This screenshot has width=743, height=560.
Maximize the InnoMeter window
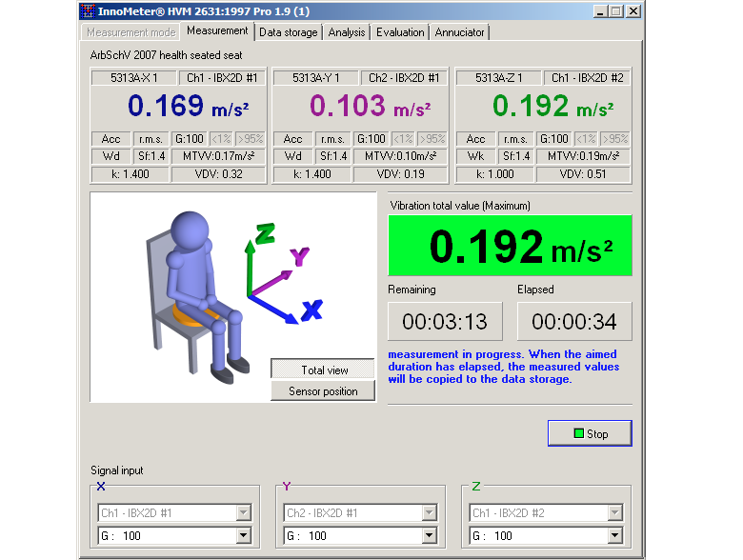[x=614, y=11]
